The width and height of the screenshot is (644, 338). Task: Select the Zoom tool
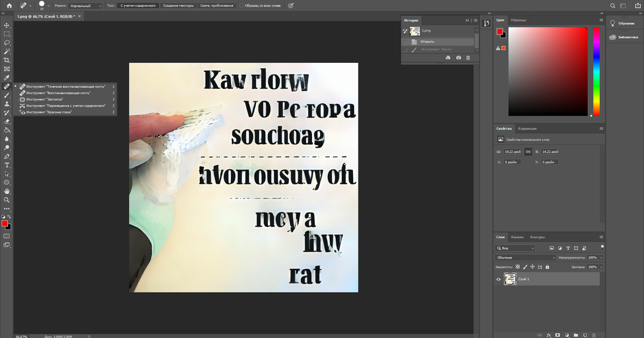7,200
